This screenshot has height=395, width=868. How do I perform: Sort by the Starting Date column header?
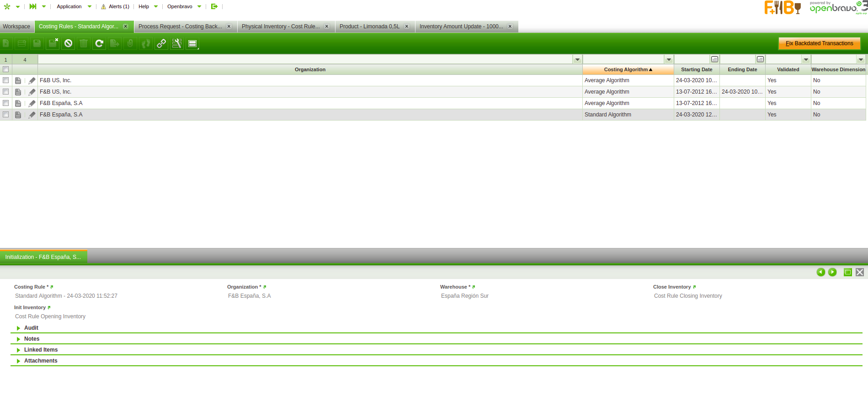[697, 69]
